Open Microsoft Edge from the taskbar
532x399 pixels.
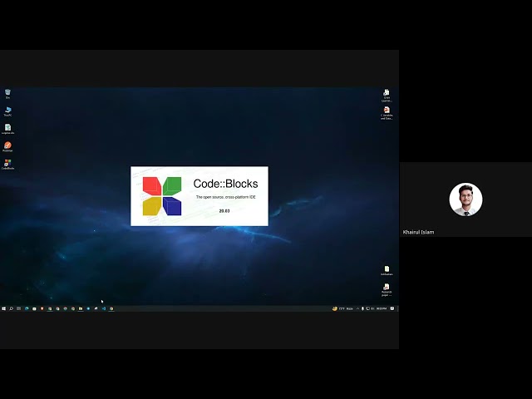[27, 308]
